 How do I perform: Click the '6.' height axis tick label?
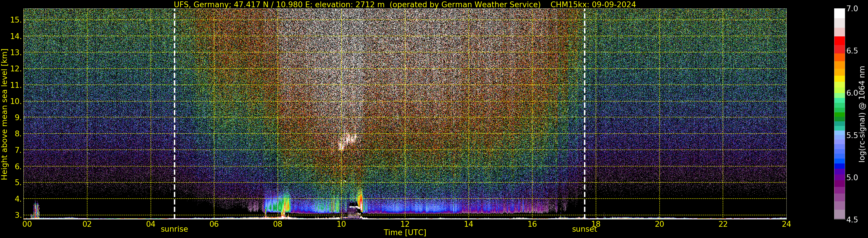(18, 166)
